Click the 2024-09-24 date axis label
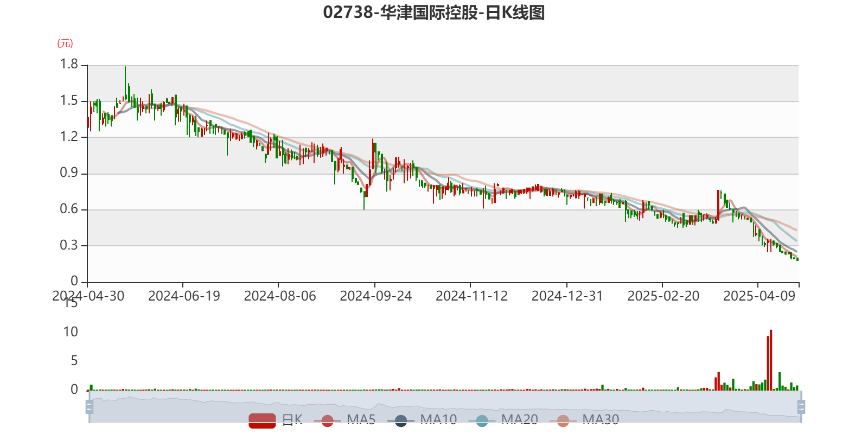Screen dimensions: 868x434 (x=376, y=296)
